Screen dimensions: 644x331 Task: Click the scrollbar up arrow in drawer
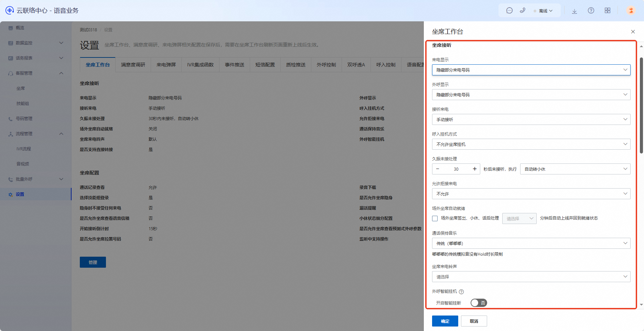coord(641,46)
